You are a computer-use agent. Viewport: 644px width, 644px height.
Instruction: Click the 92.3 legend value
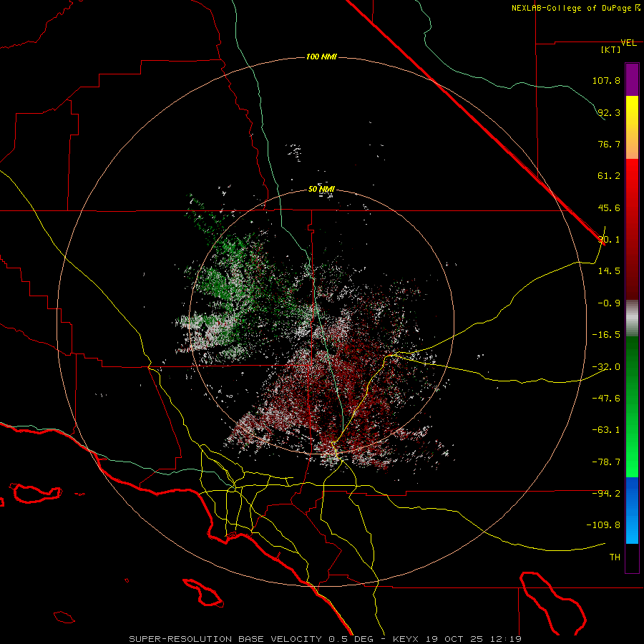(x=609, y=112)
